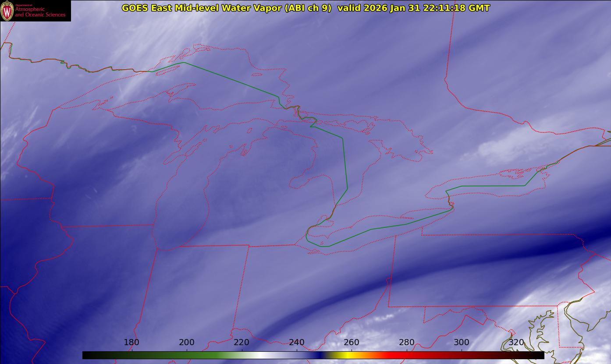Click the 320 colorbar tick label
This screenshot has height=364, width=611.
[516, 343]
